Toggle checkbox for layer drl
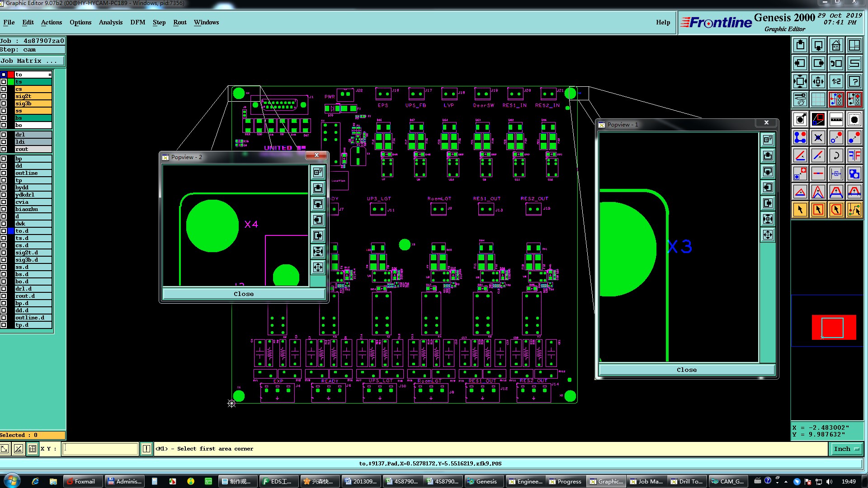 4,135
